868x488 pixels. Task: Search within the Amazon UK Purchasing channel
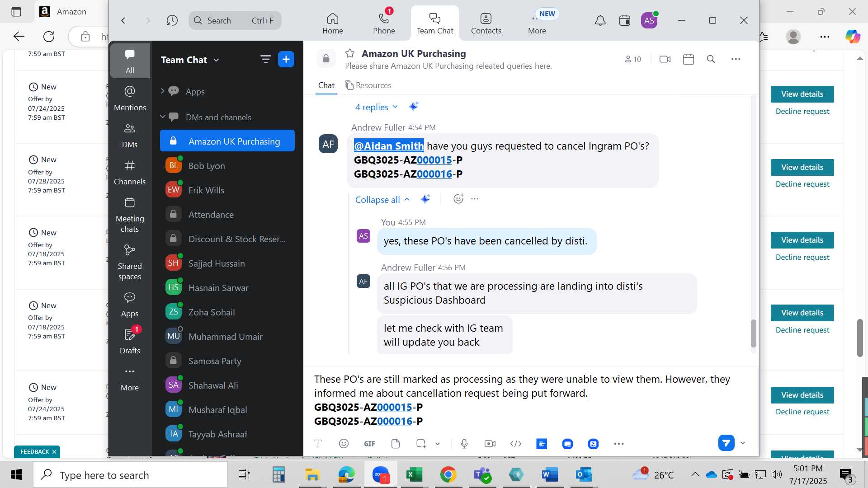(x=711, y=59)
